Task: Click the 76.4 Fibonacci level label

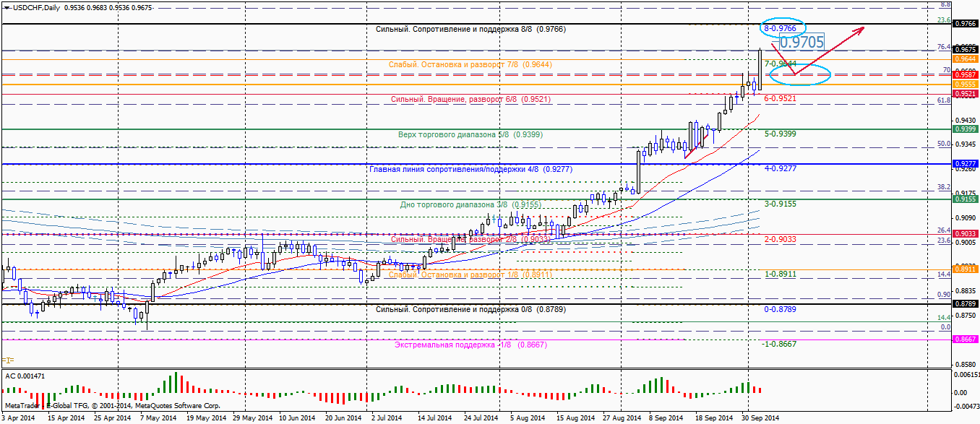Action: (943, 47)
